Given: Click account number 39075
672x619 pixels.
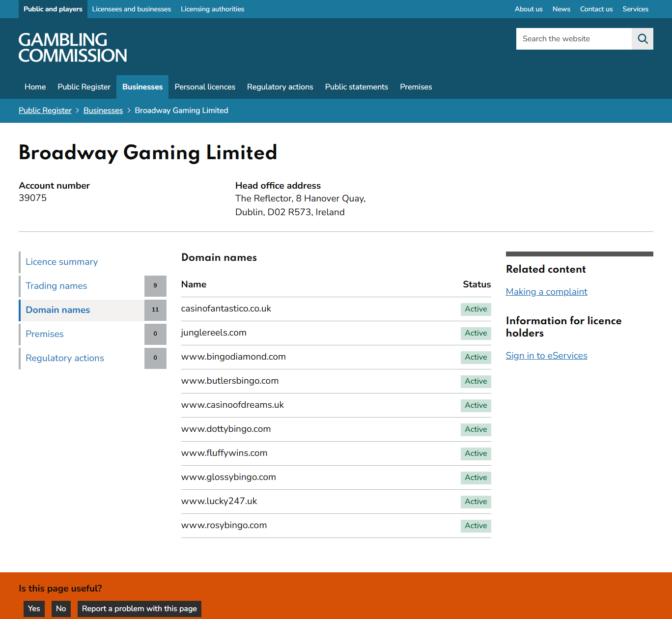Looking at the screenshot, I should 33,198.
